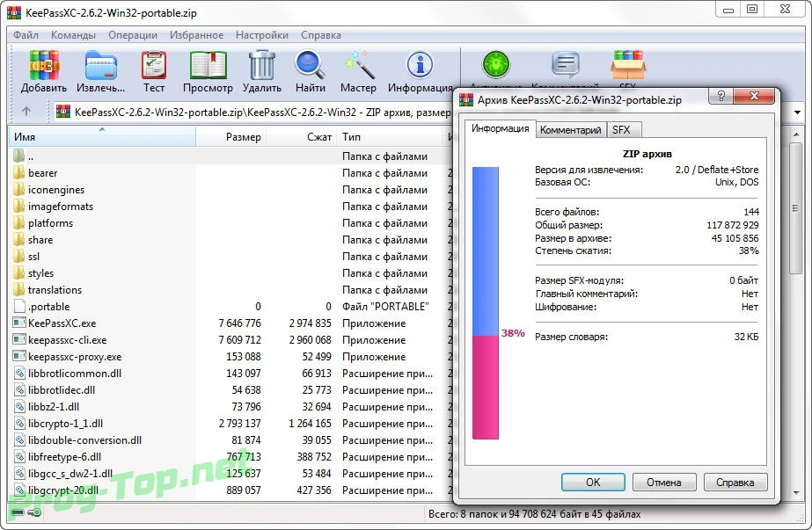Click the Информация toolbar icon
The height and width of the screenshot is (530, 812).
(x=420, y=65)
